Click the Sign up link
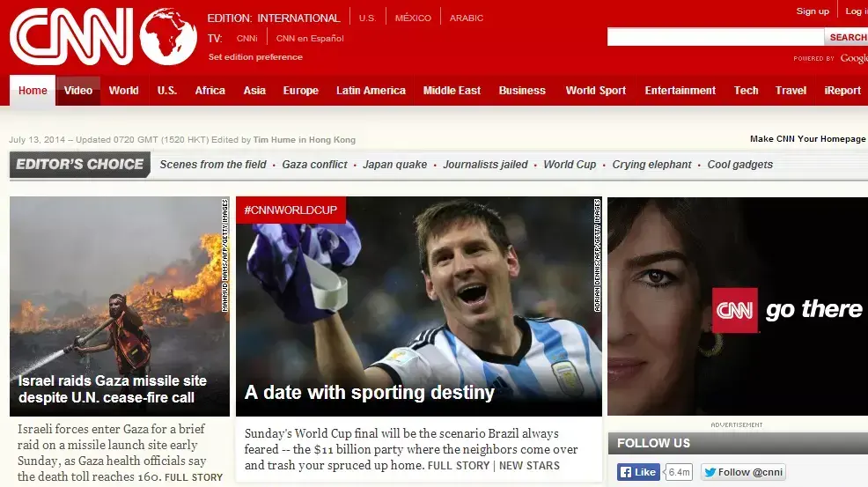The height and width of the screenshot is (487, 868). tap(813, 11)
